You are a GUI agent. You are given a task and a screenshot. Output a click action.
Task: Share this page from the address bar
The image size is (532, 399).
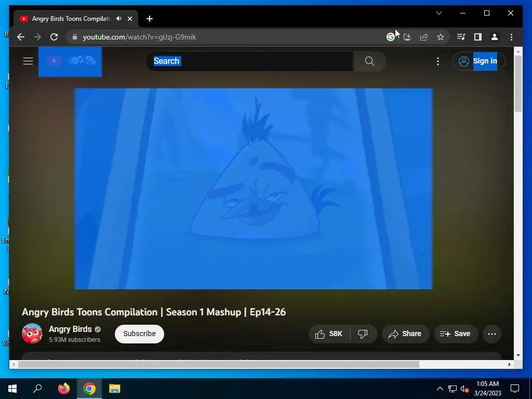point(424,37)
